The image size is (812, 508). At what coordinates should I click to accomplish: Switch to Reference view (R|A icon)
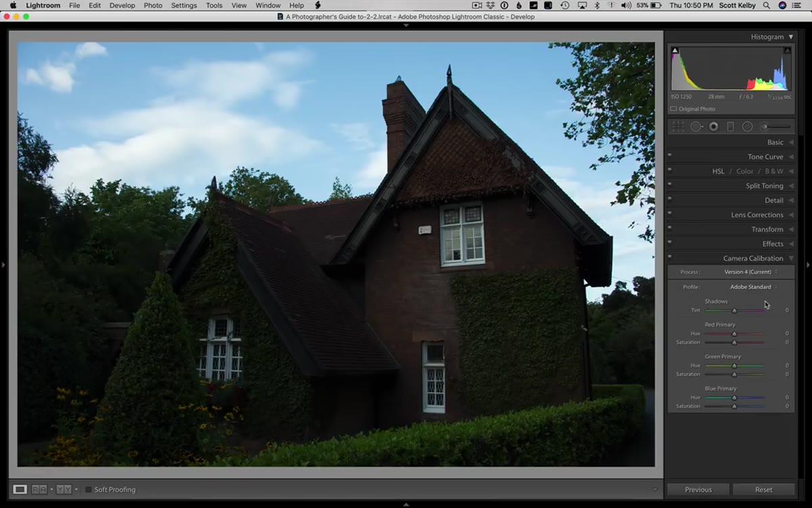(x=39, y=489)
